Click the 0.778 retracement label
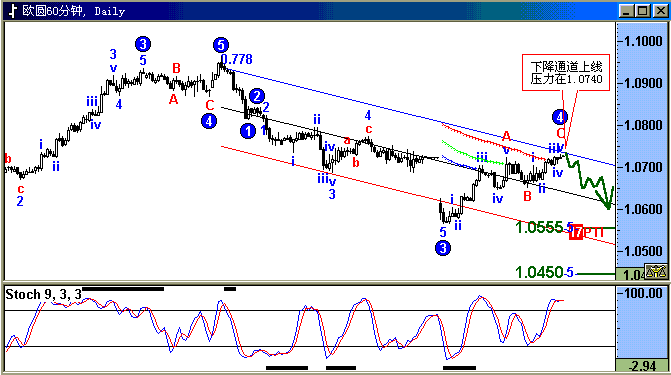671x375 pixels. [237, 59]
